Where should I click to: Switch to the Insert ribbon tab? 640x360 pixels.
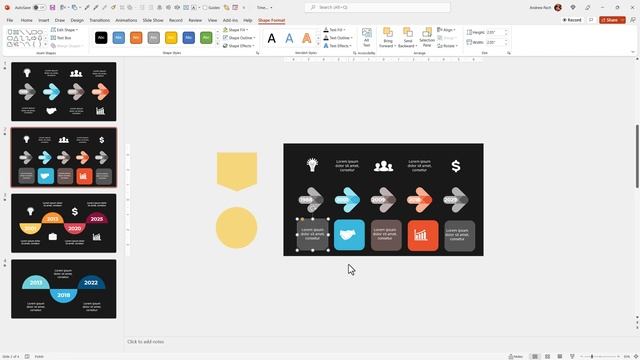[x=44, y=20]
